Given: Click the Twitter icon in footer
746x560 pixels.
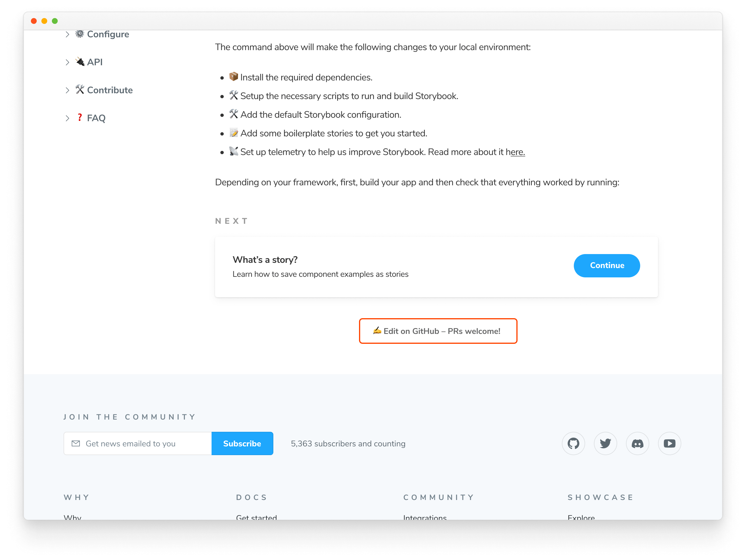Looking at the screenshot, I should click(x=605, y=443).
